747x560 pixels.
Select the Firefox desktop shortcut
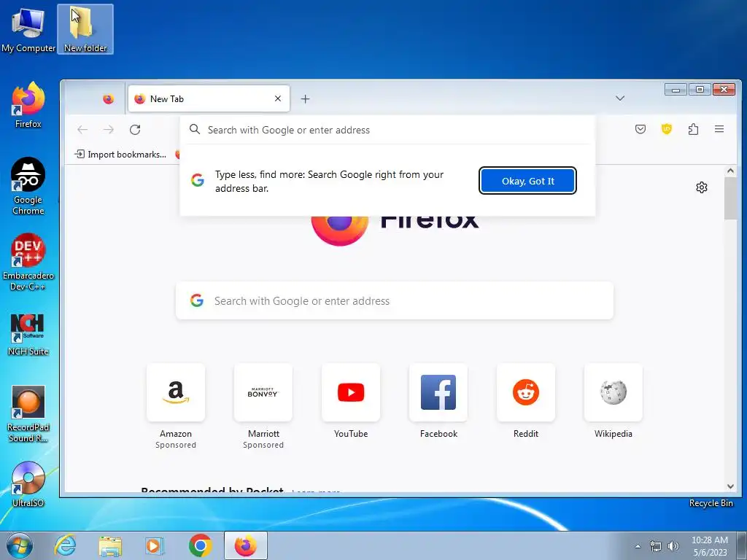tap(28, 105)
